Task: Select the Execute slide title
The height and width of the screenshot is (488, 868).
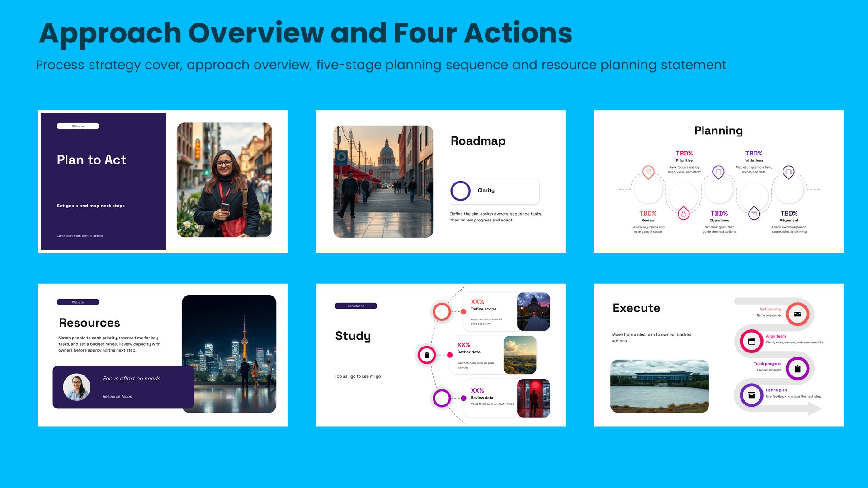Action: [x=637, y=308]
